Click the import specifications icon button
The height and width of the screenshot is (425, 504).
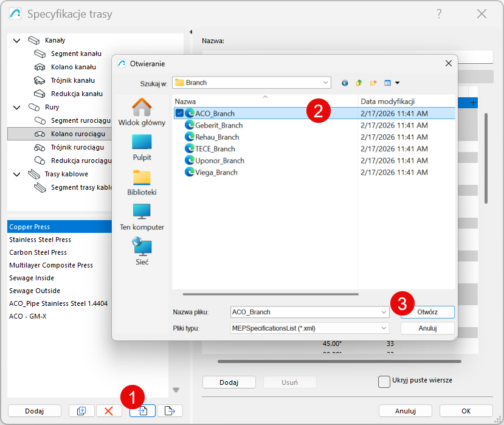pyautogui.click(x=142, y=410)
